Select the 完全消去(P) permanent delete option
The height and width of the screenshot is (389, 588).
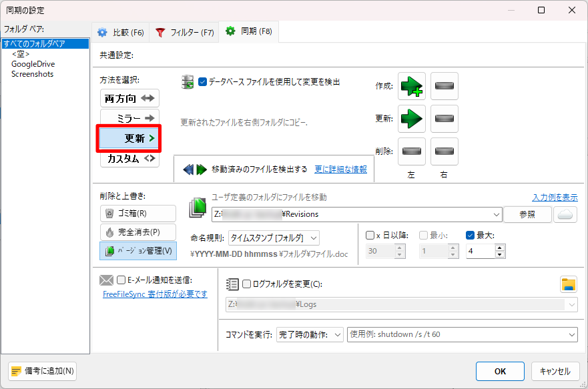click(x=137, y=232)
